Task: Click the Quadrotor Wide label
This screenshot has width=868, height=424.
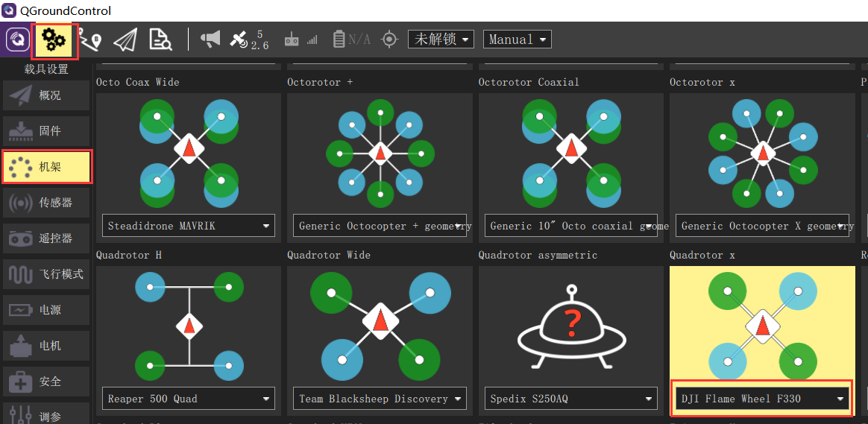Action: (x=329, y=255)
